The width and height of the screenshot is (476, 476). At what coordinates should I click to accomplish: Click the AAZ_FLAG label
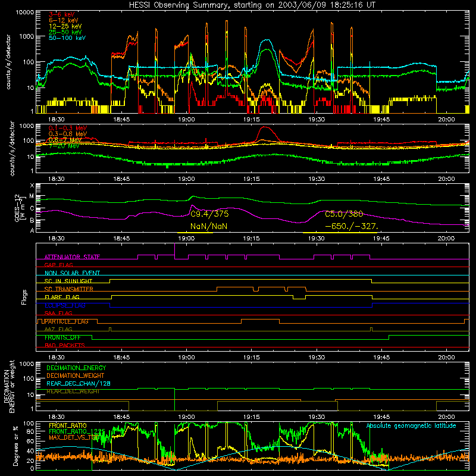[x=58, y=329]
